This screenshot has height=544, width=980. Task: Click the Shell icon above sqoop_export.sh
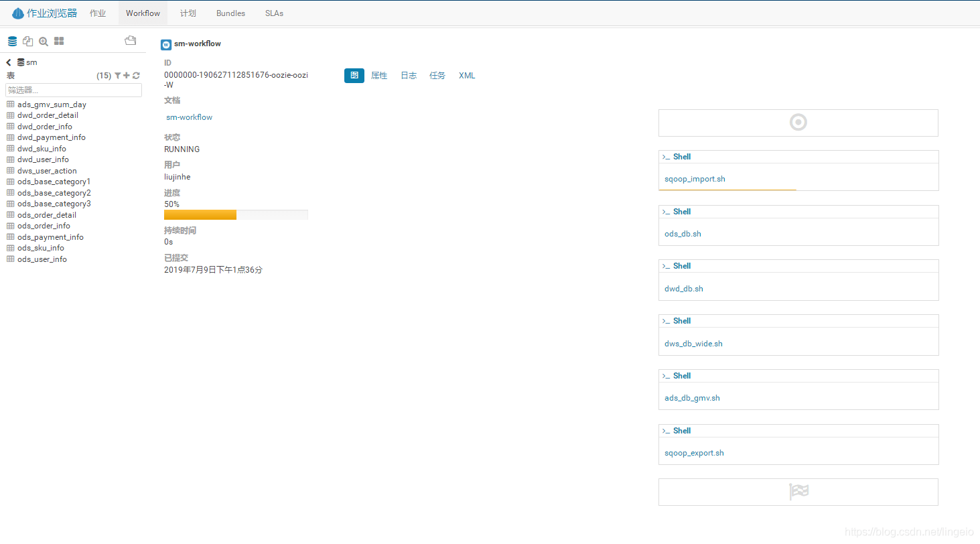[x=666, y=431]
